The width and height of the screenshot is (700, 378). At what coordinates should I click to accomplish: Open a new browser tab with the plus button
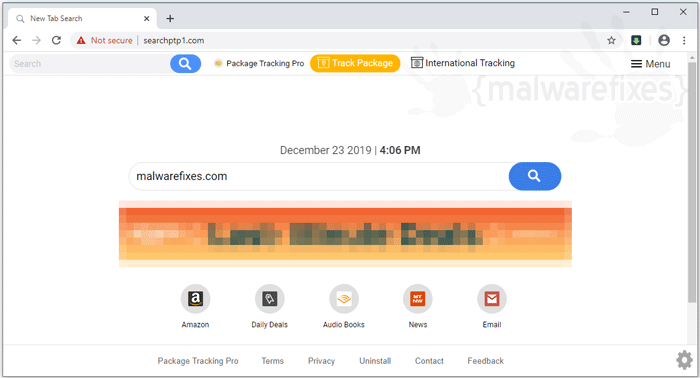(x=170, y=19)
